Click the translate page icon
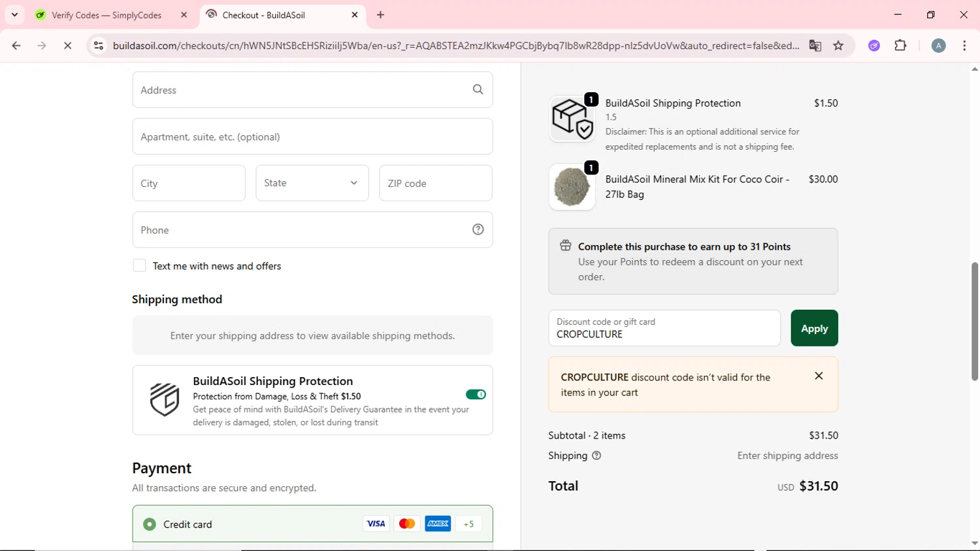 815,46
